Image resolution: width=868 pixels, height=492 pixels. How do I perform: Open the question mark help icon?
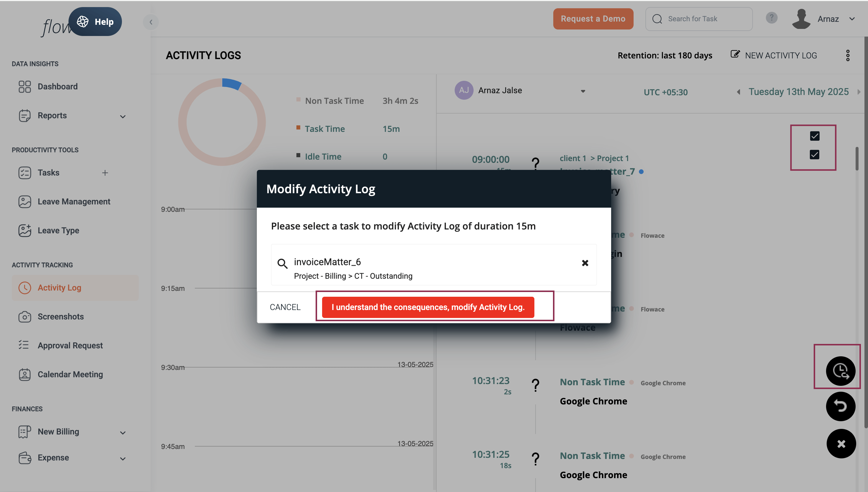[772, 18]
